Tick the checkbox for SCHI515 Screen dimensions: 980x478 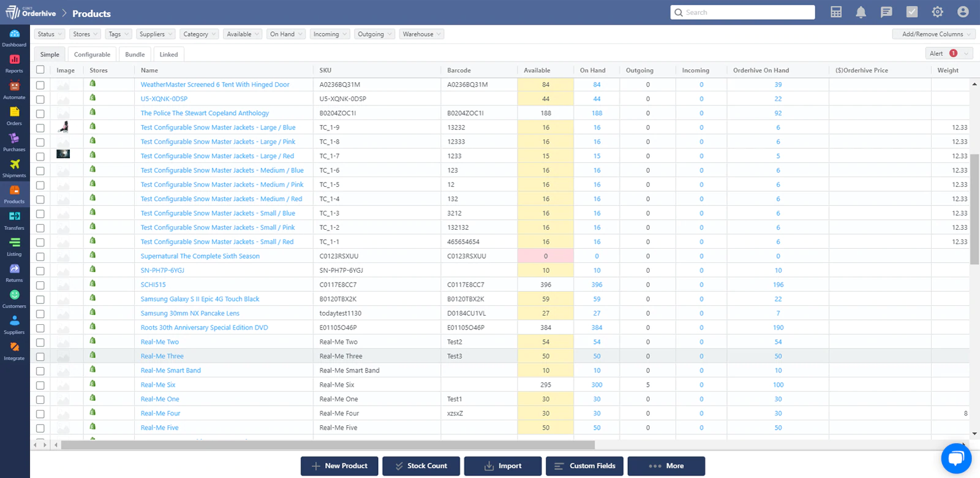pyautogui.click(x=40, y=285)
